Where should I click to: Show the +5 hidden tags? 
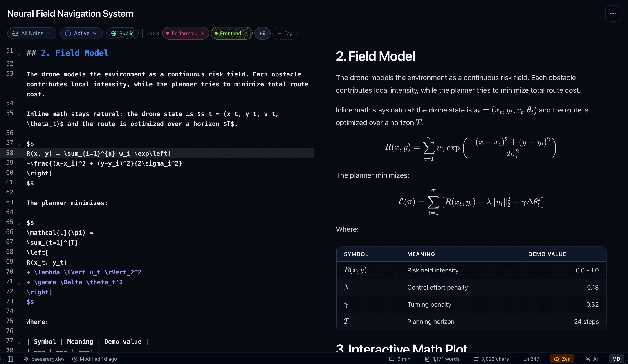(262, 34)
